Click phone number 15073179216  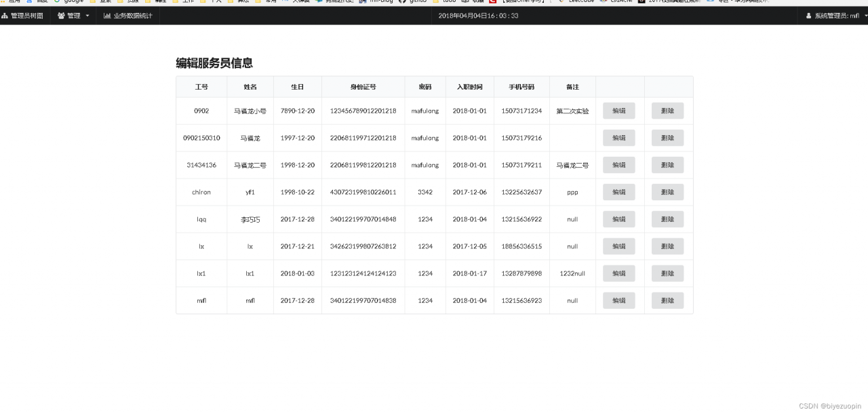pyautogui.click(x=522, y=138)
